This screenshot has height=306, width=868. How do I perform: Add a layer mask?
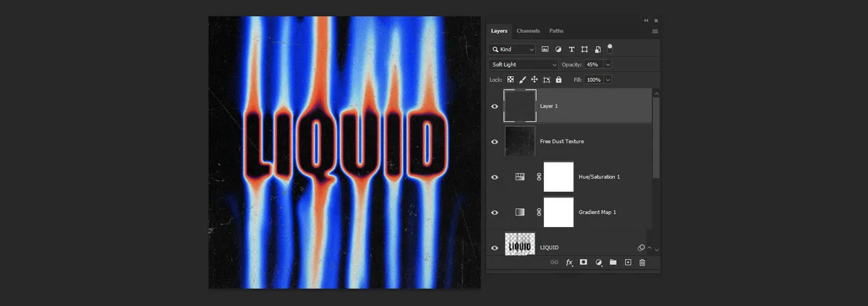point(584,262)
